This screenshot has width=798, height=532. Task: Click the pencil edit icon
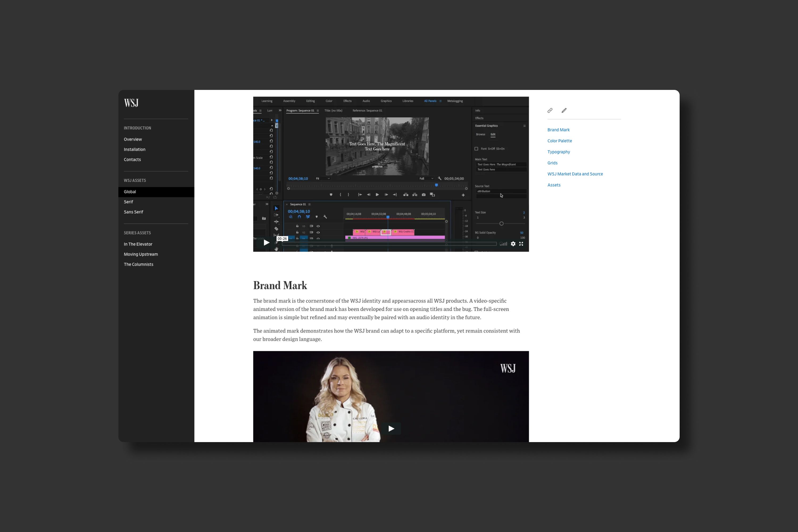click(564, 110)
